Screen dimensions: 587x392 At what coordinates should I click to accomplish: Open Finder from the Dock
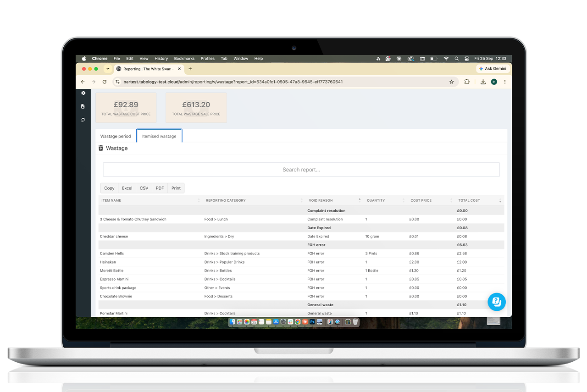(x=233, y=322)
